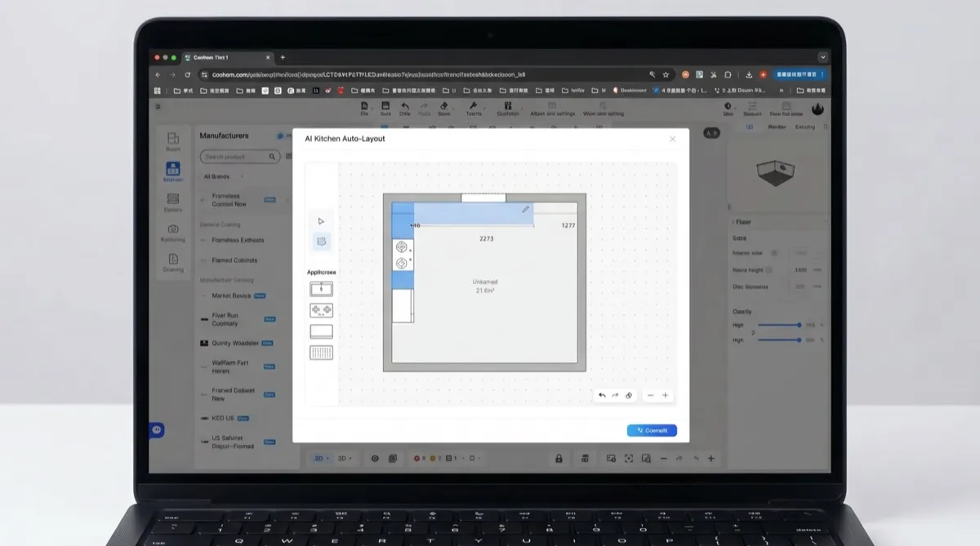
Task: Click the blue confirm button in the dialog
Action: point(652,430)
